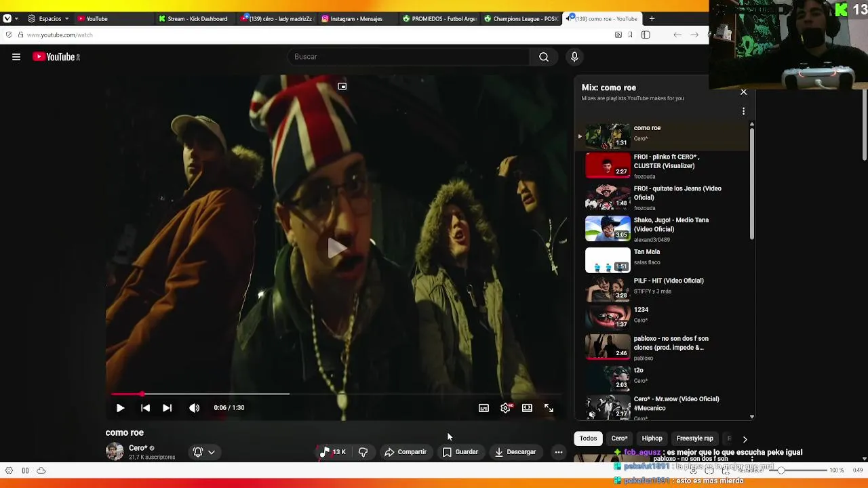Click the Compartir share button
Viewport: 868px width, 488px height.
click(x=406, y=452)
